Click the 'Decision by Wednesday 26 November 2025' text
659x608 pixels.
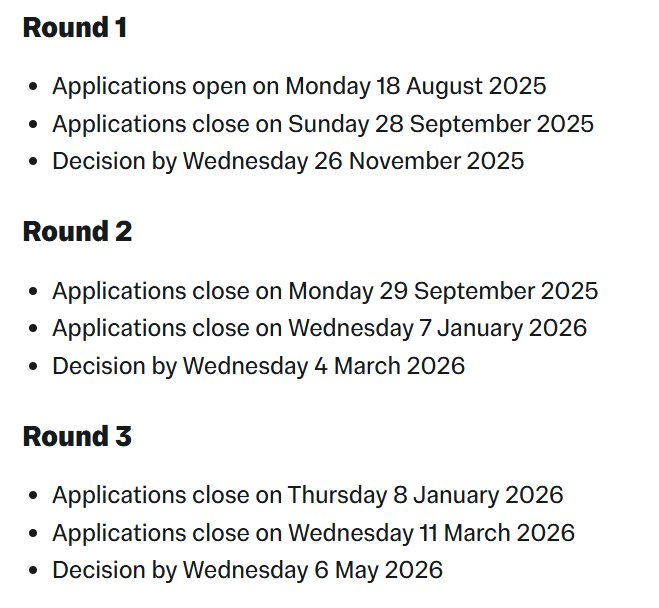coord(288,162)
